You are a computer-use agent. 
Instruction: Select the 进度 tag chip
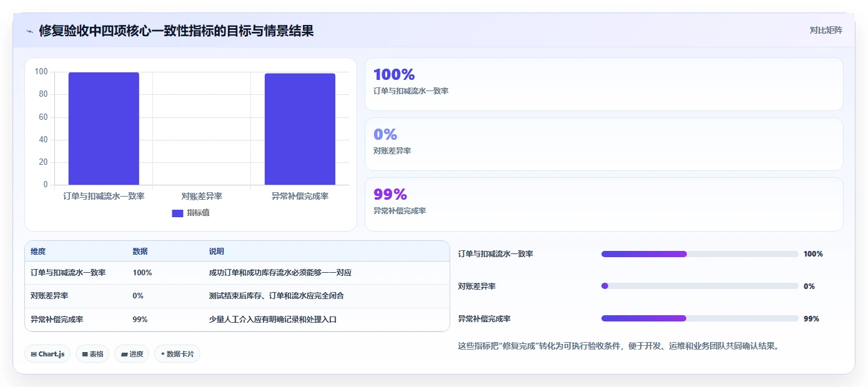pyautogui.click(x=132, y=354)
